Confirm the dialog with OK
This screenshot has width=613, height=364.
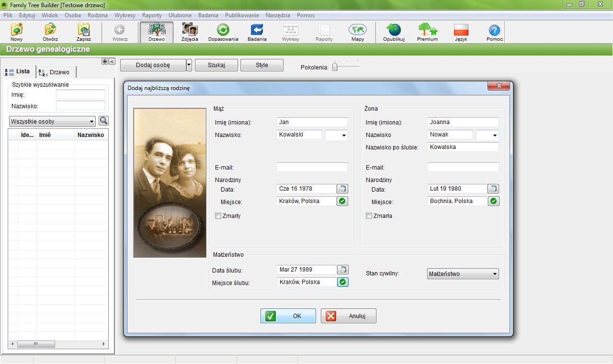pyautogui.click(x=288, y=316)
